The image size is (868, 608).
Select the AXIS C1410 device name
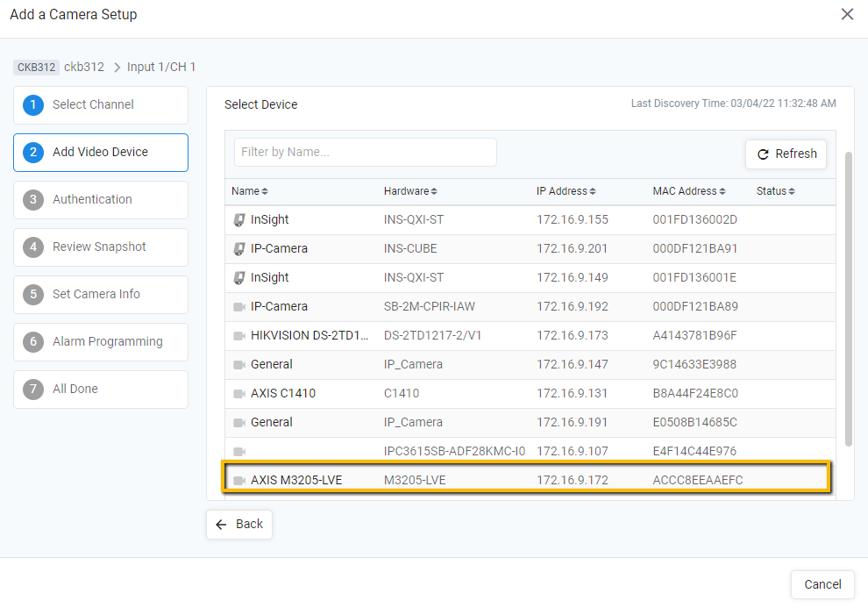[283, 393]
